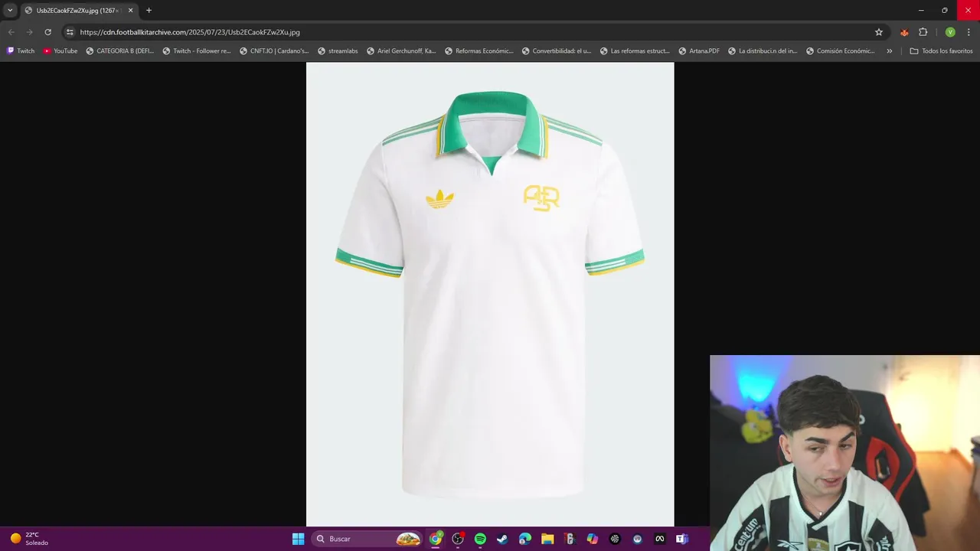Open the CNFT.IO | Cardano's bookmark
Viewport: 980px width, 551px height.
tap(274, 51)
